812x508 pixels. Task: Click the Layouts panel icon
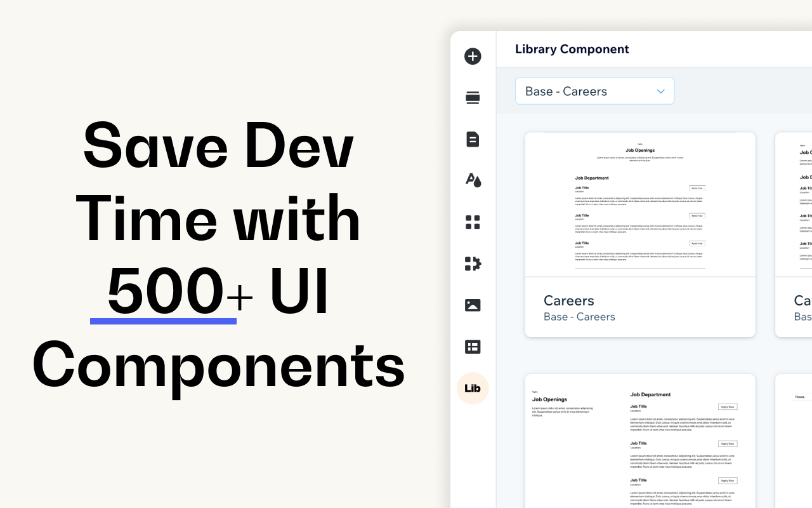pyautogui.click(x=473, y=347)
